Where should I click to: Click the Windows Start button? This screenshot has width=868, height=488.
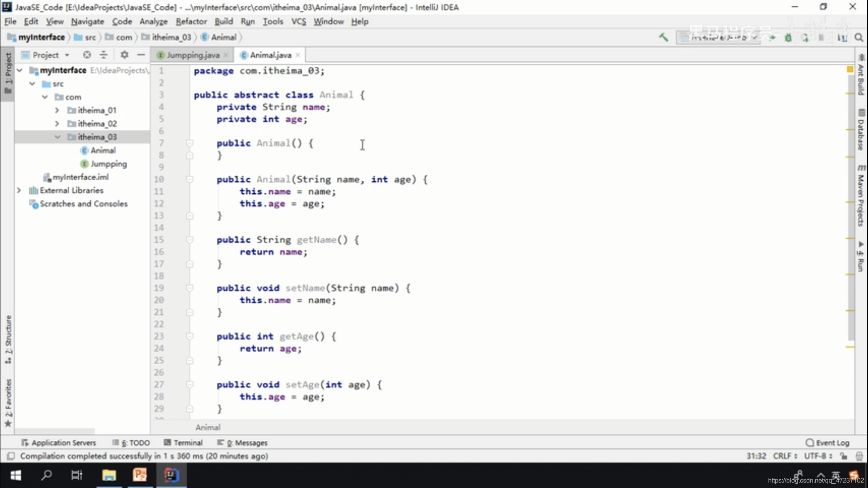16,475
